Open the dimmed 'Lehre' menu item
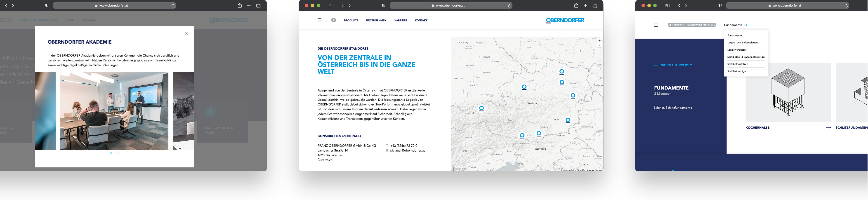This screenshot has height=200, width=868. 69,21
